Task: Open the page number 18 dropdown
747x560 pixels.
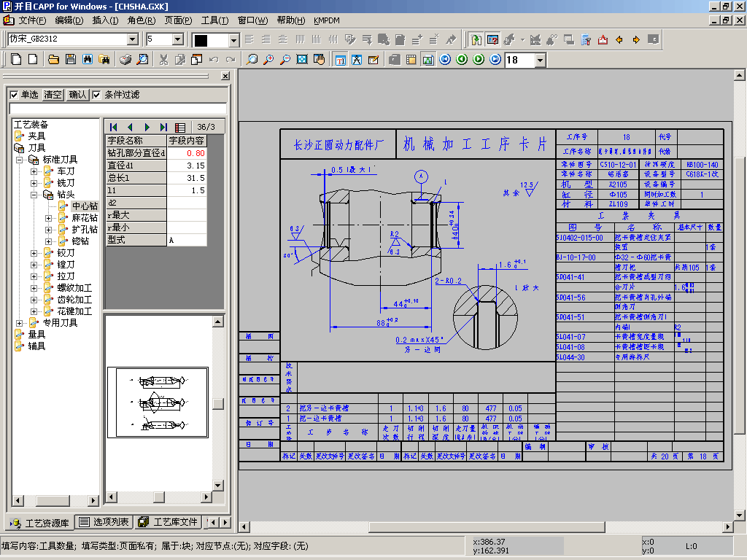Action: point(540,60)
